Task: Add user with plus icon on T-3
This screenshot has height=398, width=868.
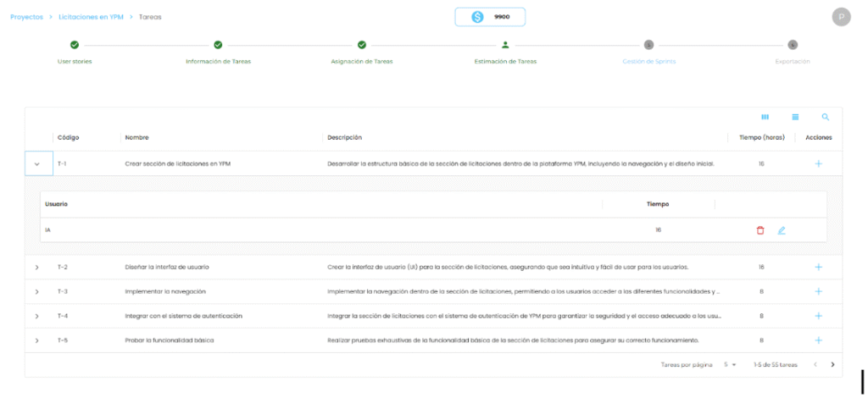Action: point(818,291)
